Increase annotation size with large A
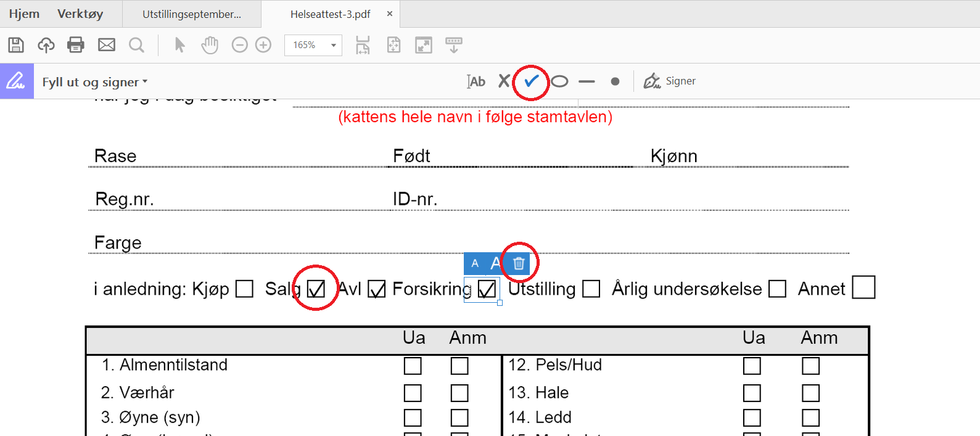 click(495, 263)
